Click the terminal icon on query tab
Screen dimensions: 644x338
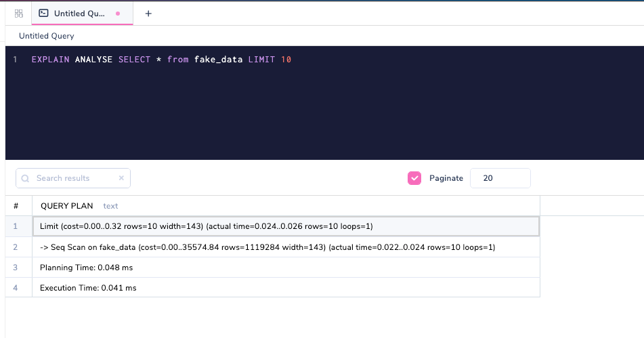(x=44, y=13)
